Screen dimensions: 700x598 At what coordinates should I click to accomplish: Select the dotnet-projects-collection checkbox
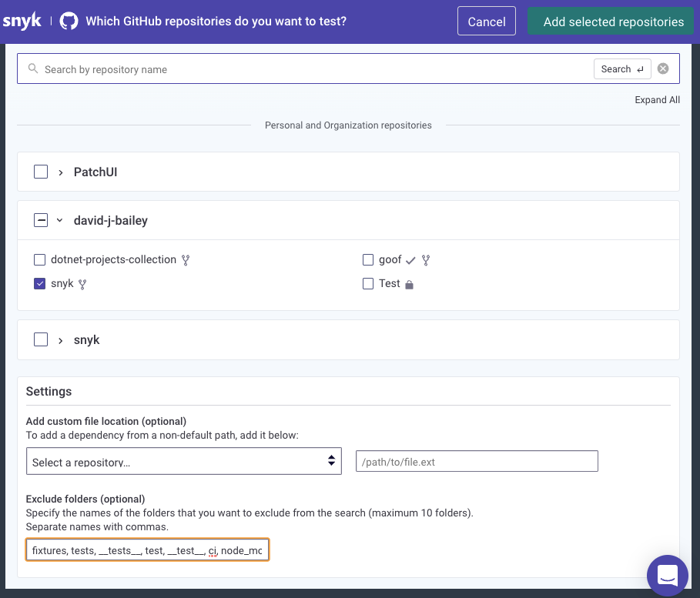[40, 260]
